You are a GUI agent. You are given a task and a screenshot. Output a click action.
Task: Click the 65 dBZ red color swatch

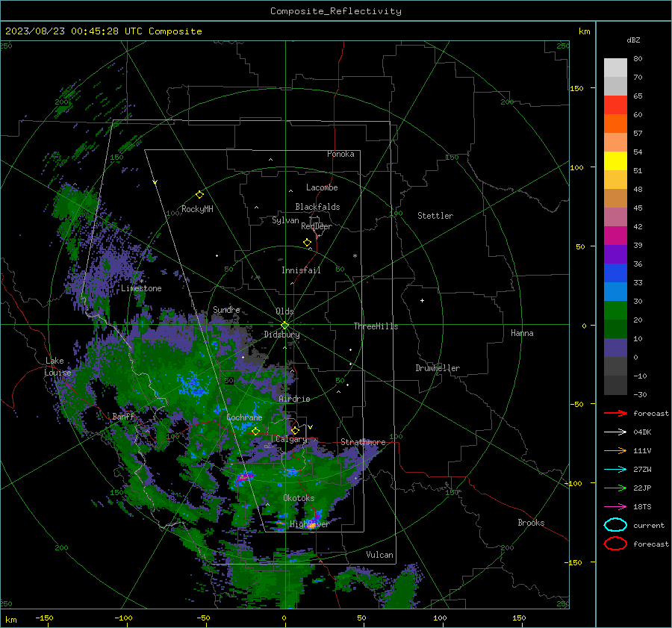615,105
